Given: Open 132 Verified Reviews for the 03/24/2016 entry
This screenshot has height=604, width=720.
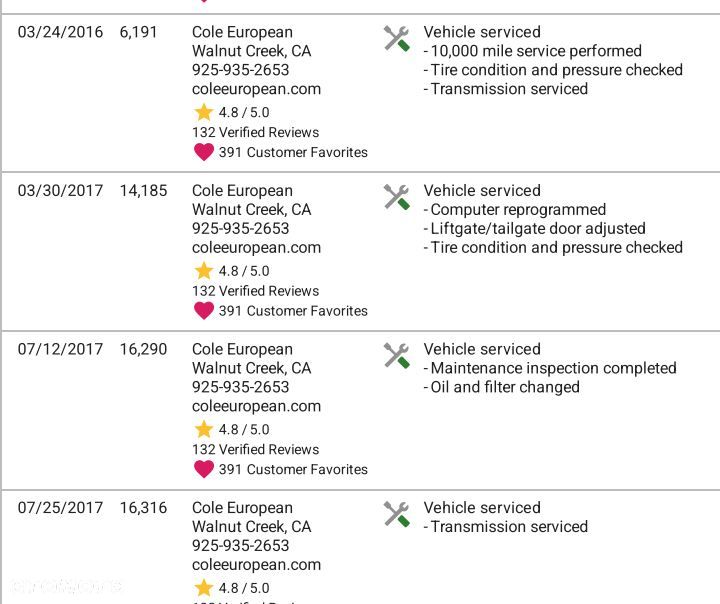Looking at the screenshot, I should [x=255, y=132].
